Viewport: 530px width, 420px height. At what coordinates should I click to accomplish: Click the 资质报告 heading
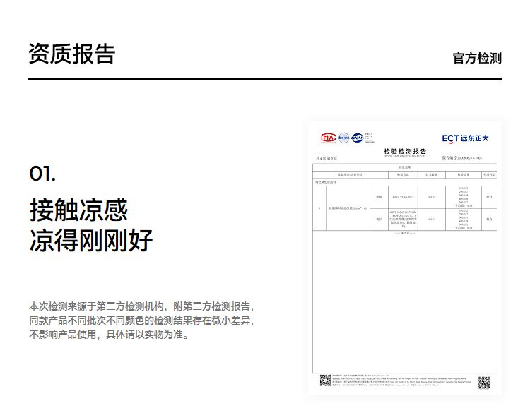(x=71, y=54)
